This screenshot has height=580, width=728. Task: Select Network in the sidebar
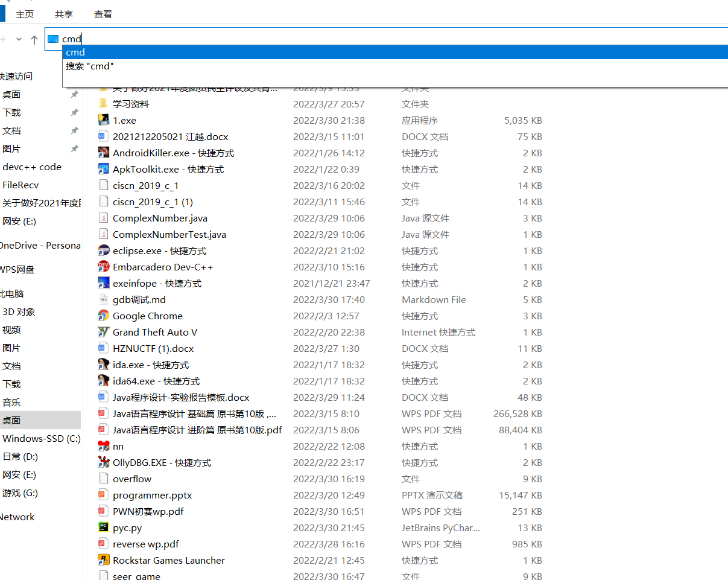[17, 517]
